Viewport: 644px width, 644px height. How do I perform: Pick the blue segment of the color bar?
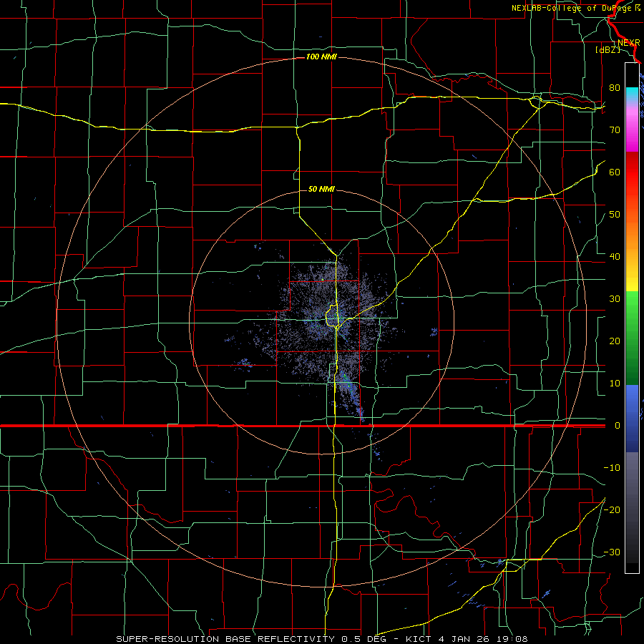pyautogui.click(x=632, y=418)
